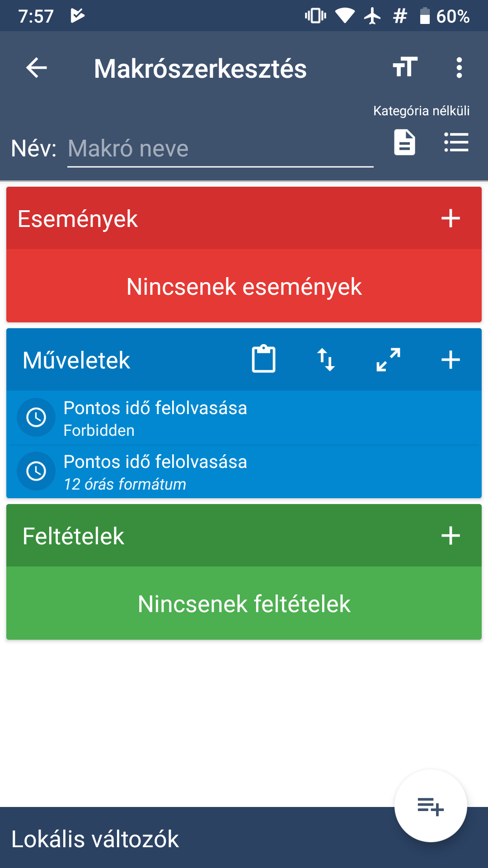Add a new action in Műveletek

click(450, 360)
